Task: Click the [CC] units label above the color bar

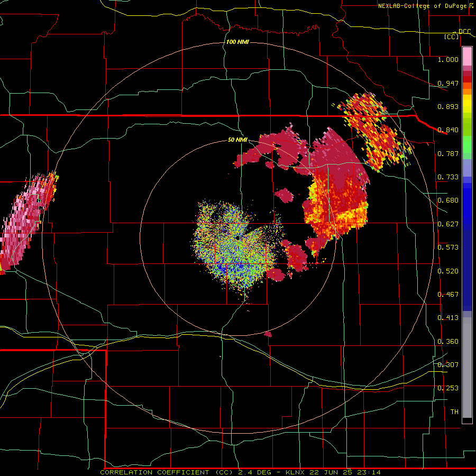Action: click(x=452, y=36)
